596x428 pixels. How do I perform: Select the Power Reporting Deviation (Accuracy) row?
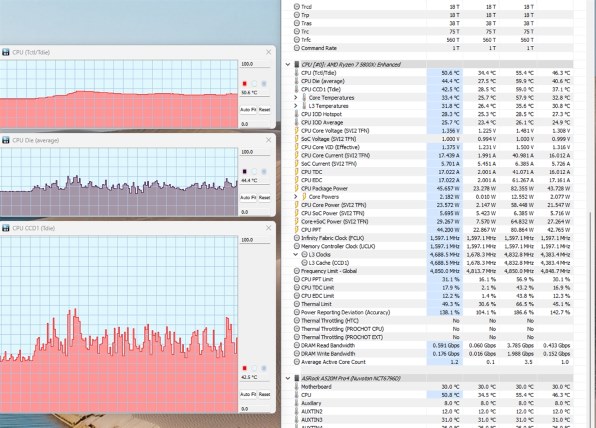click(x=433, y=312)
